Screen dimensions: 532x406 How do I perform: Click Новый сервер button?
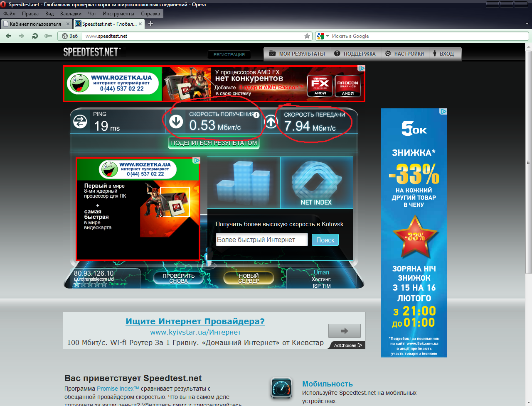click(x=249, y=278)
